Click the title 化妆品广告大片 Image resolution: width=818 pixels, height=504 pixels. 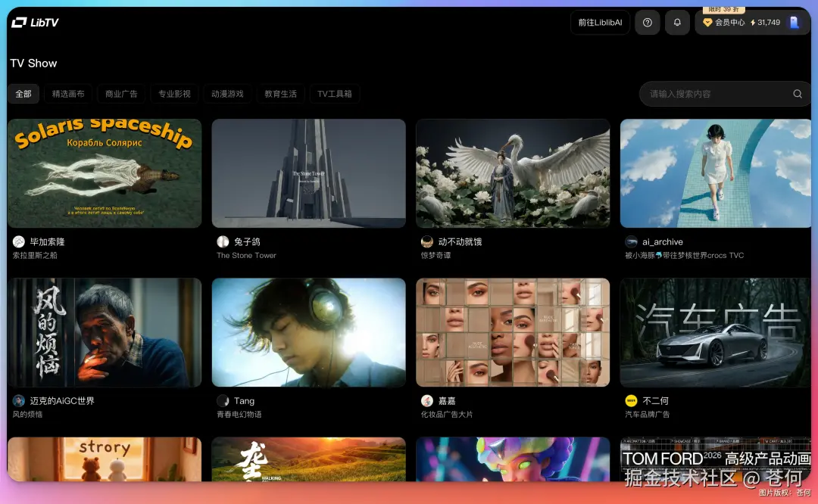pyautogui.click(x=447, y=415)
